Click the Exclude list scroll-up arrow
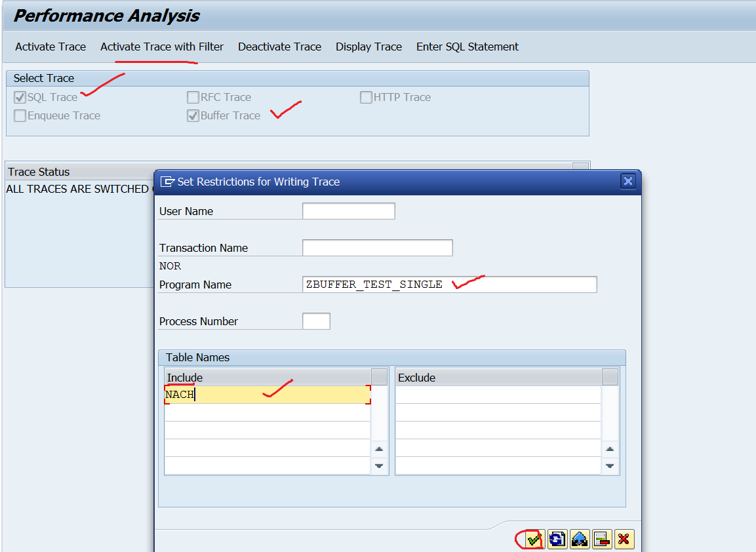 (609, 449)
